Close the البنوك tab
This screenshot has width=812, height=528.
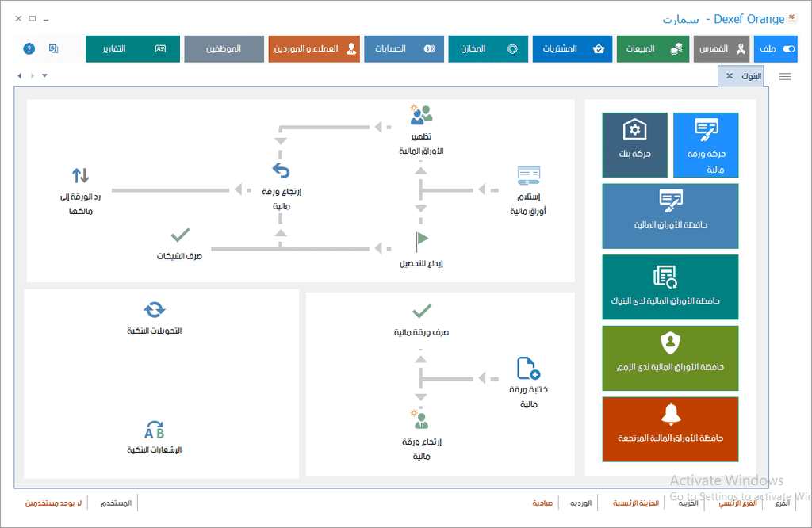(730, 76)
